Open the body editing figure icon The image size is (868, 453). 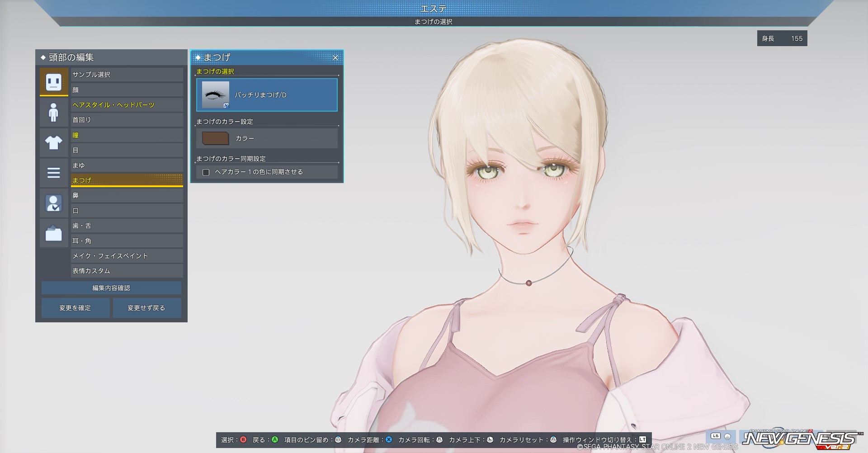[x=54, y=112]
